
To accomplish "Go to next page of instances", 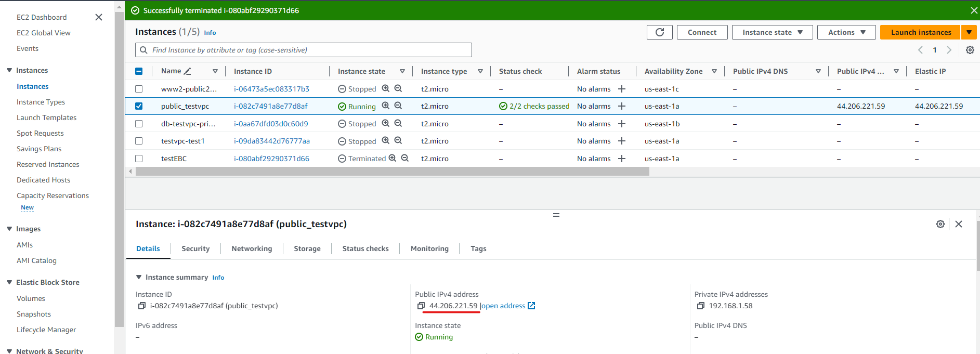I will (949, 50).
